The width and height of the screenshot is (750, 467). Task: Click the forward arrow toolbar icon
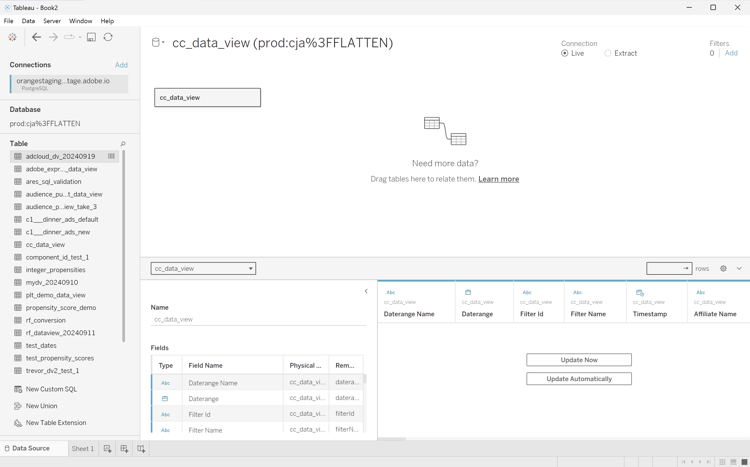[53, 37]
